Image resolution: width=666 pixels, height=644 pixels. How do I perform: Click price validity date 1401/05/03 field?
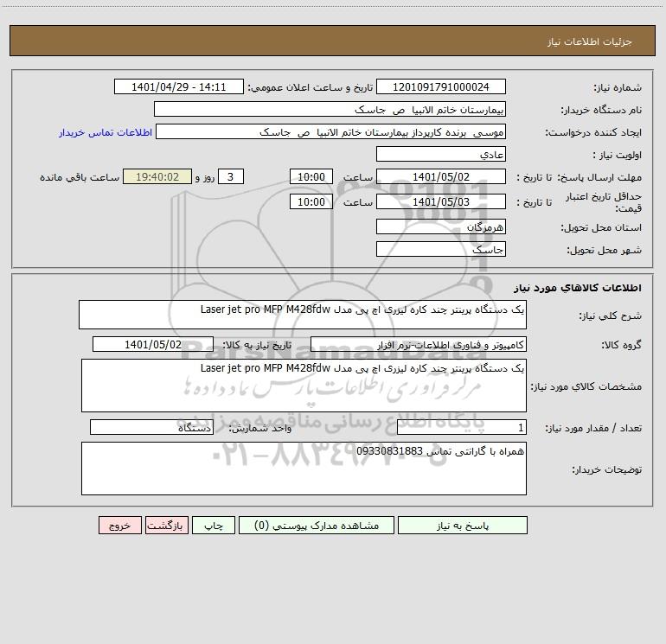pyautogui.click(x=441, y=201)
